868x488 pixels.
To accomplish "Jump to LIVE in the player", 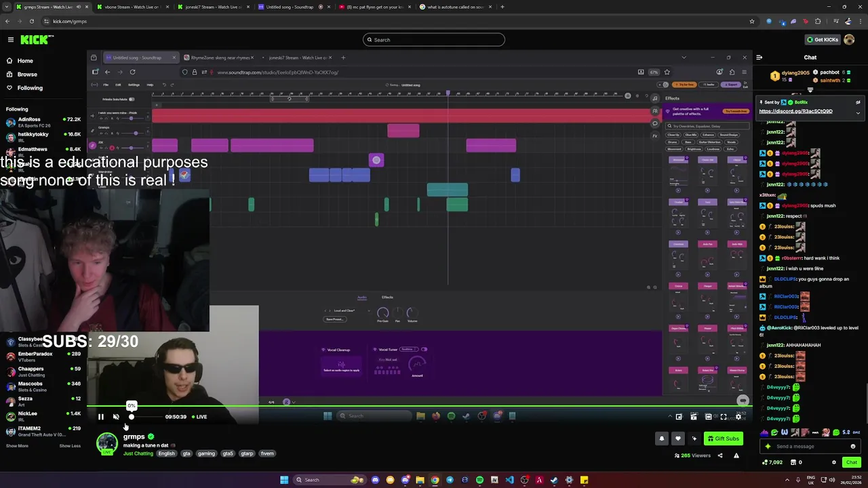I will [x=199, y=417].
